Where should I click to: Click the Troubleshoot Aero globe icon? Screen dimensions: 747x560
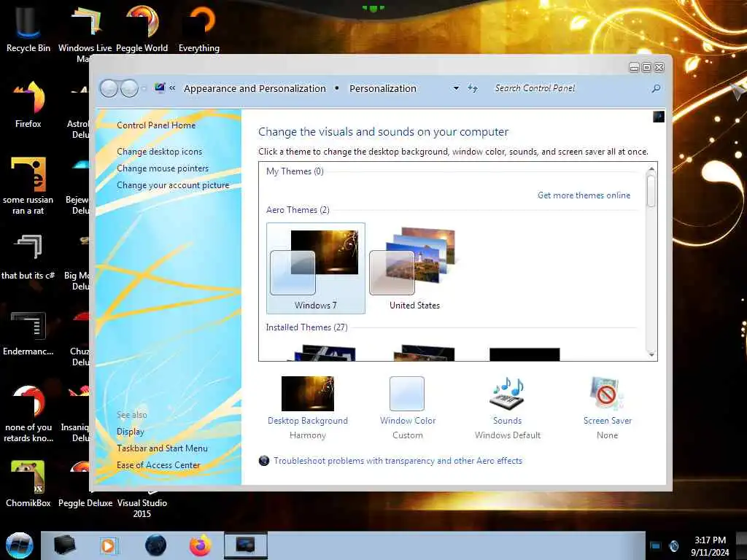pos(264,461)
